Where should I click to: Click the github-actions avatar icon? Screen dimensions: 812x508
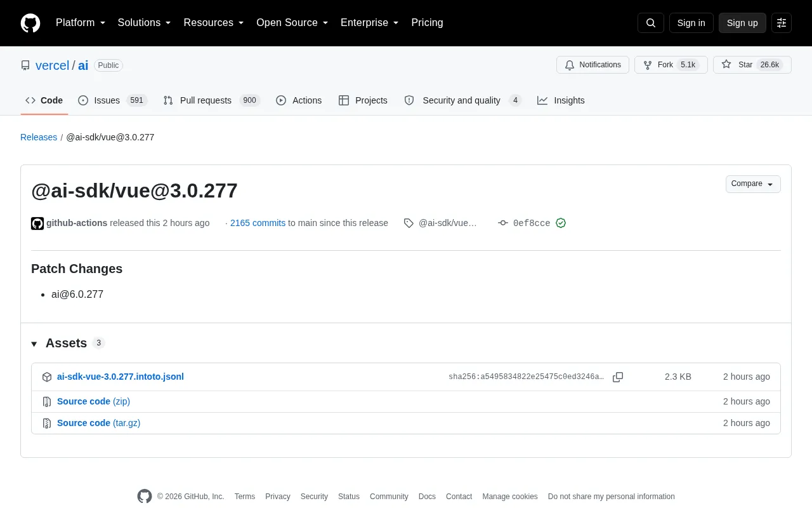click(37, 224)
